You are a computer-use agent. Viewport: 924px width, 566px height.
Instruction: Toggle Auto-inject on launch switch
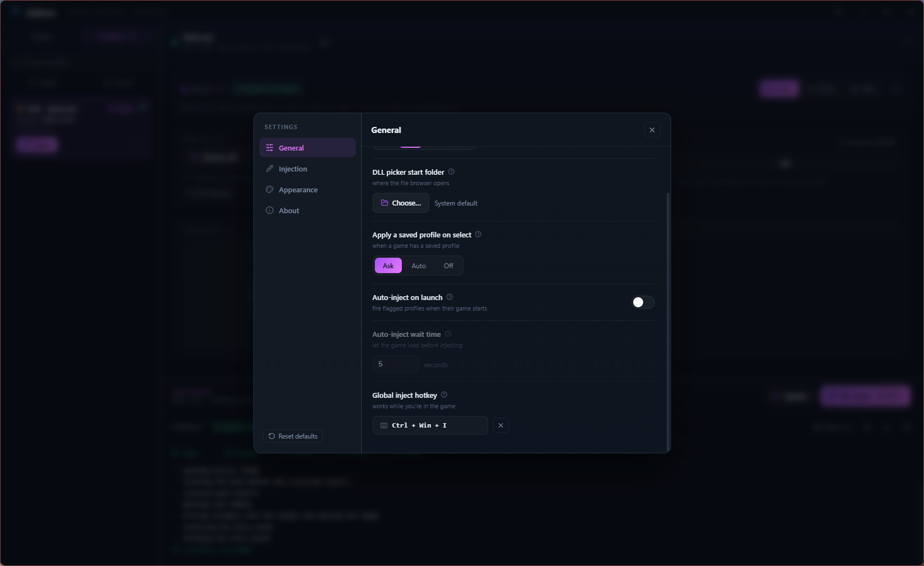coord(643,302)
